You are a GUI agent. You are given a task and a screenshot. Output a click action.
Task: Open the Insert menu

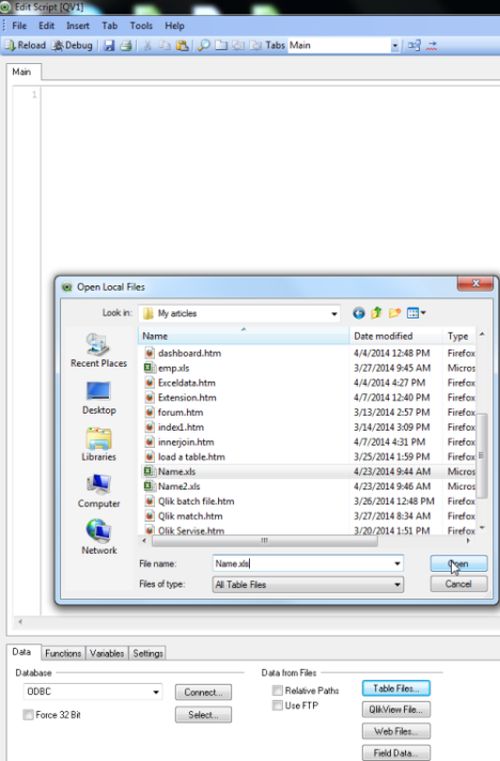(78, 26)
